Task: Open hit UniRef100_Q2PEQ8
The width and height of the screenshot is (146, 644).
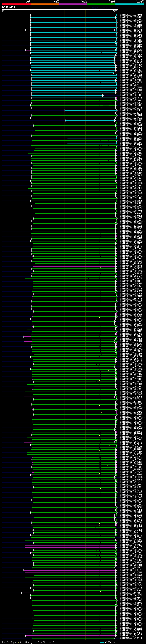Action: click(131, 15)
